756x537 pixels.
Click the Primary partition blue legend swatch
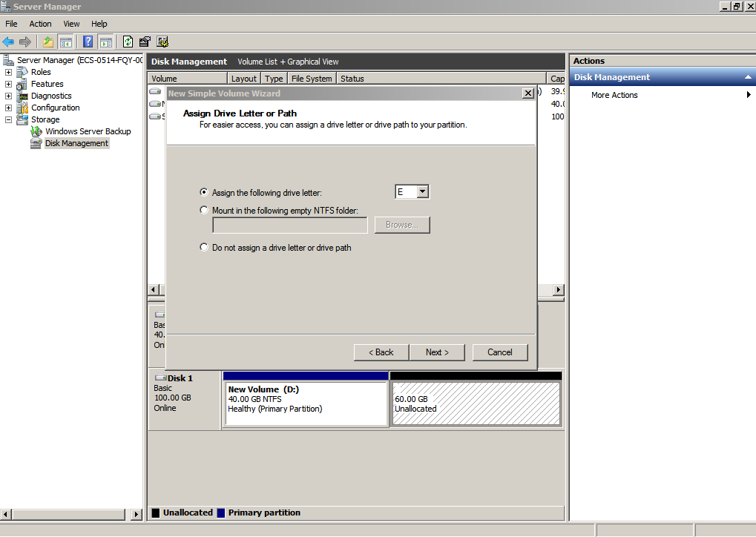[221, 513]
